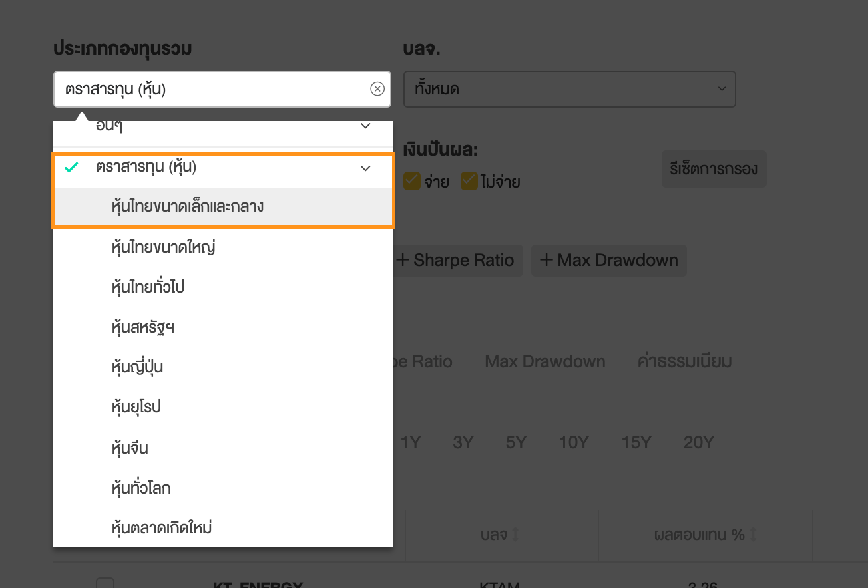This screenshot has width=868, height=588.
Task: Switch to the ค่าธรรมเนียม tab
Action: [x=684, y=362]
